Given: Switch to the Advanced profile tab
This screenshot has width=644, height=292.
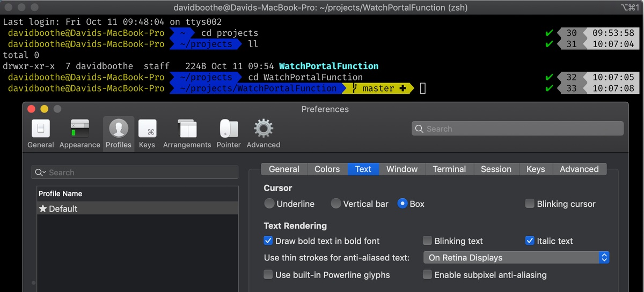Looking at the screenshot, I should click(x=579, y=169).
